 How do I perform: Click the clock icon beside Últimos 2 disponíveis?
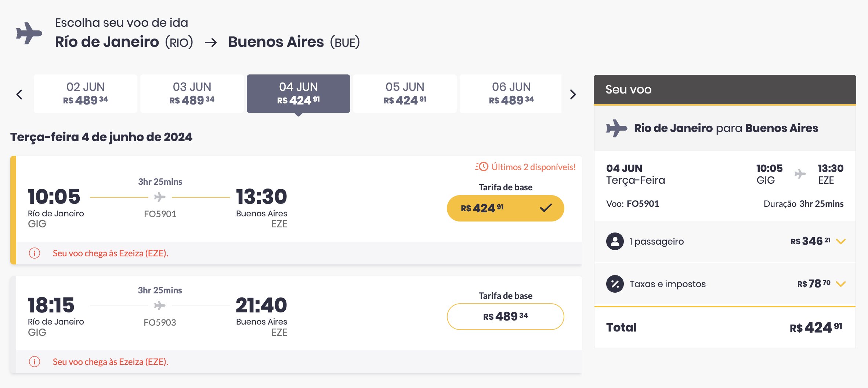(x=482, y=167)
